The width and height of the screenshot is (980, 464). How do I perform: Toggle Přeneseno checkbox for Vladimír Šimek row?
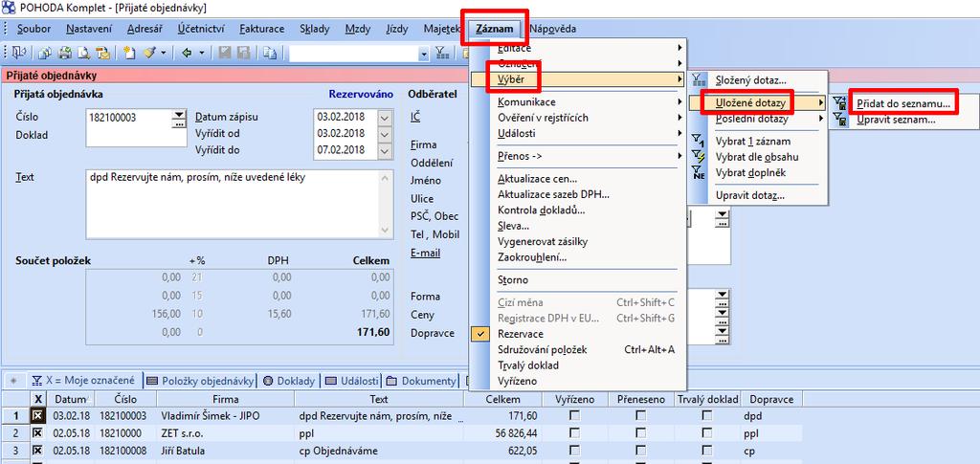(640, 415)
